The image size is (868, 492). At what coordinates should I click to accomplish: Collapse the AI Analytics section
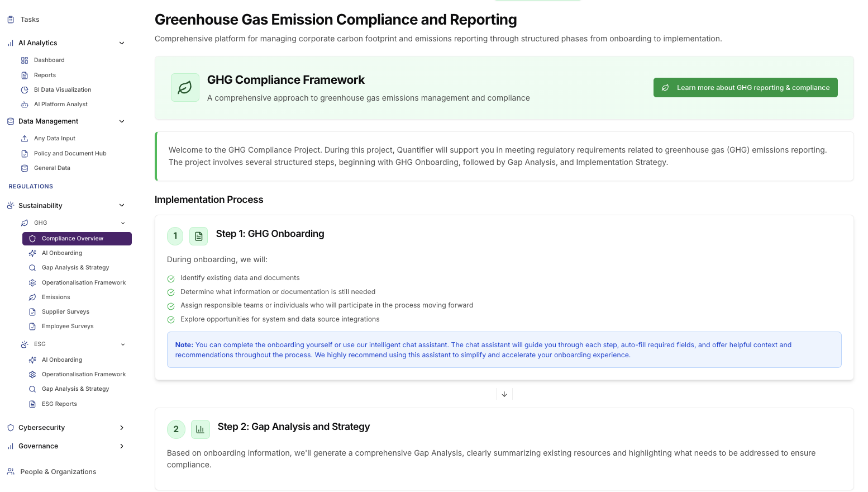coord(122,42)
